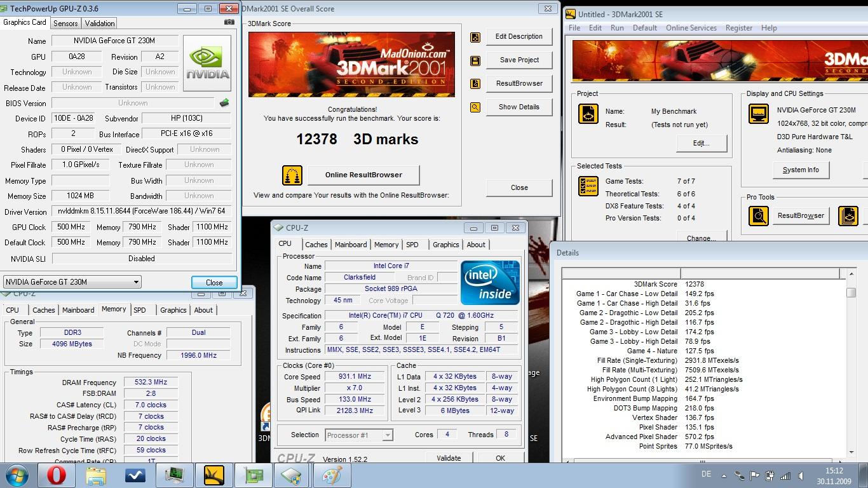868x488 pixels.
Task: Click the GPU-Z graphics card taskbar icon
Action: pos(254,475)
